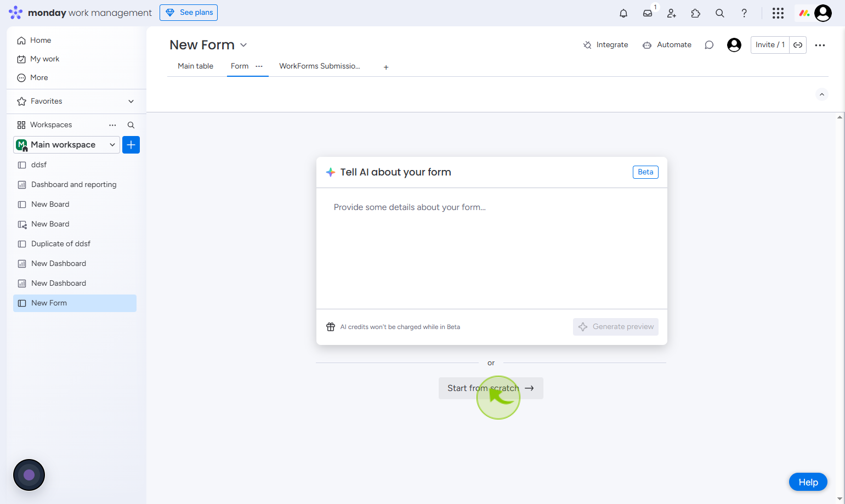845x504 pixels.
Task: Open the apps marketplace puzzle icon
Action: [696, 13]
